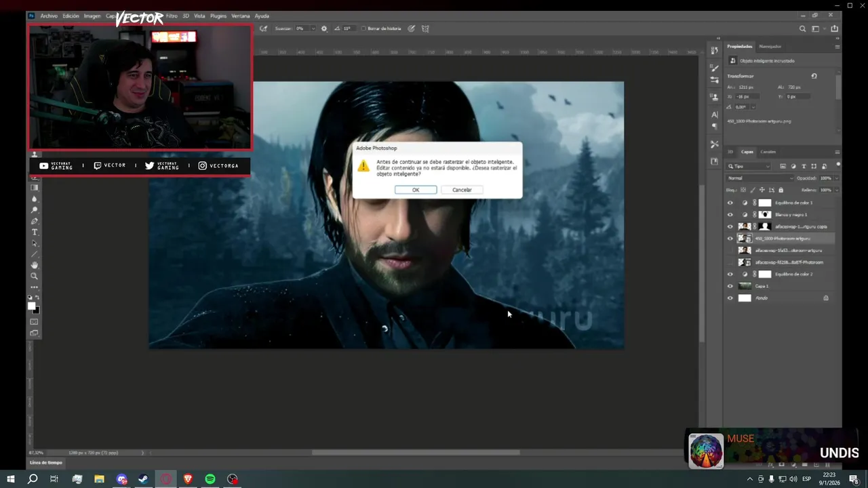Hide the Equilibrio de color 2 layer
This screenshot has width=868, height=488.
tap(730, 274)
